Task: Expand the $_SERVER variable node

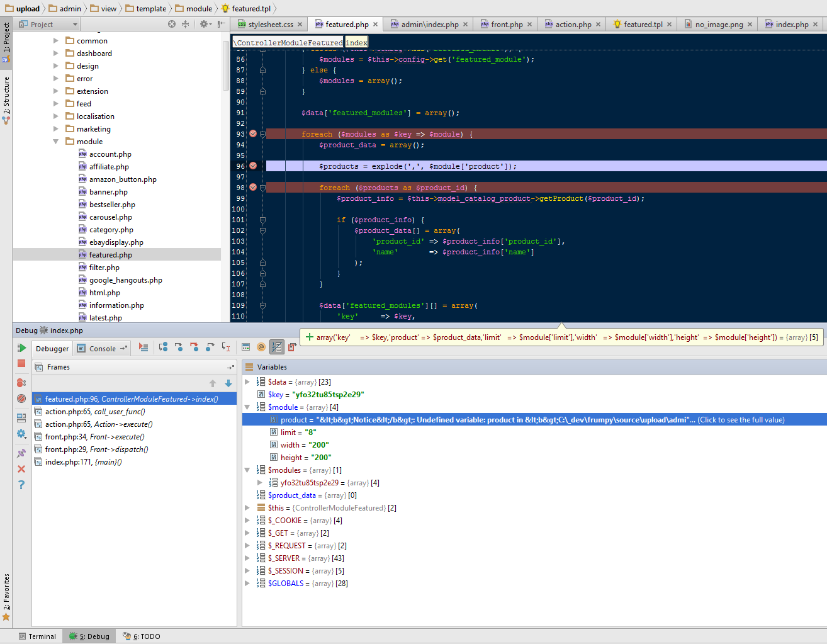Action: (x=247, y=558)
